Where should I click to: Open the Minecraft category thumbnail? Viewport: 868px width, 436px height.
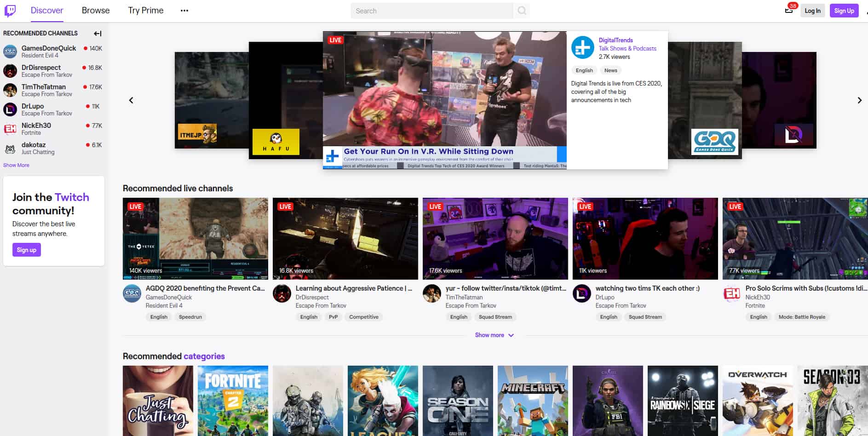coord(533,400)
